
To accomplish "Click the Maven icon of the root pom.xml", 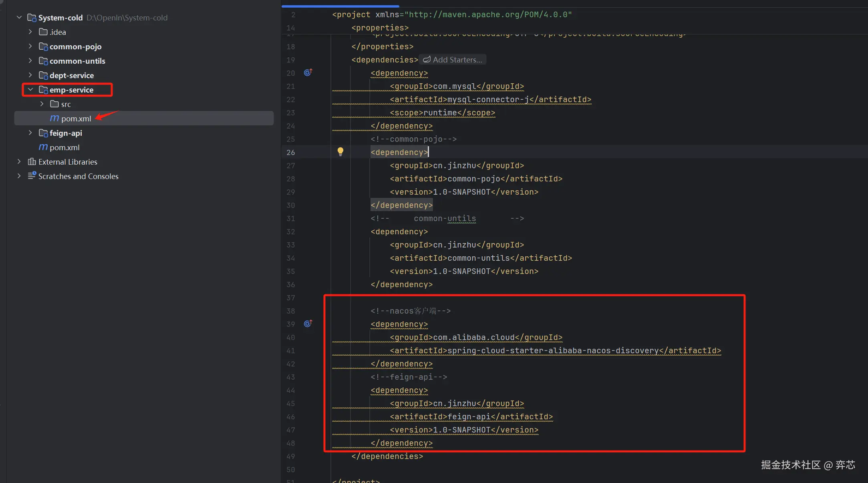I will (x=43, y=147).
